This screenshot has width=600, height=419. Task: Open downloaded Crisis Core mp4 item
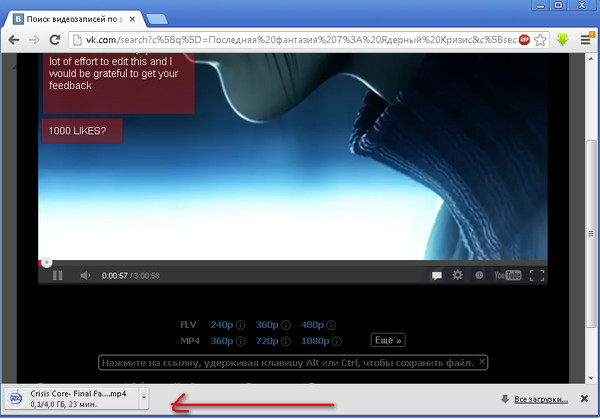point(72,398)
